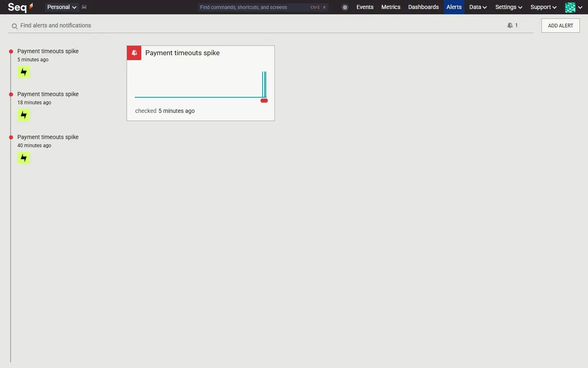Image resolution: width=588 pixels, height=368 pixels.
Task: Open the Payment timeouts spike alert card title
Action: click(x=183, y=53)
